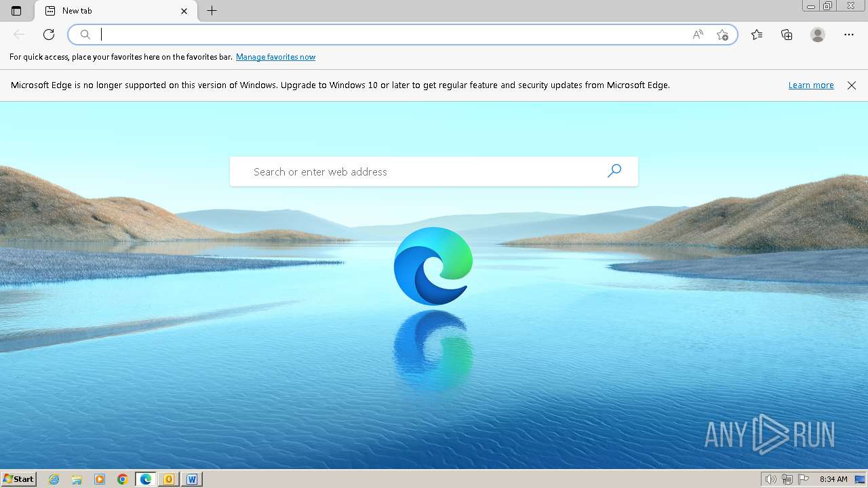Open File Explorer from taskbar
Viewport: 868px width, 488px height.
click(x=77, y=479)
